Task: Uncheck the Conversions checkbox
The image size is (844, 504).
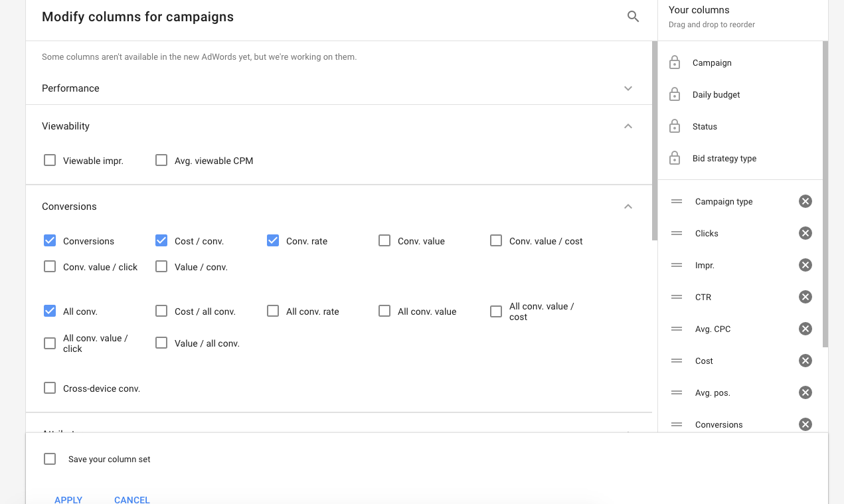Action: [50, 240]
